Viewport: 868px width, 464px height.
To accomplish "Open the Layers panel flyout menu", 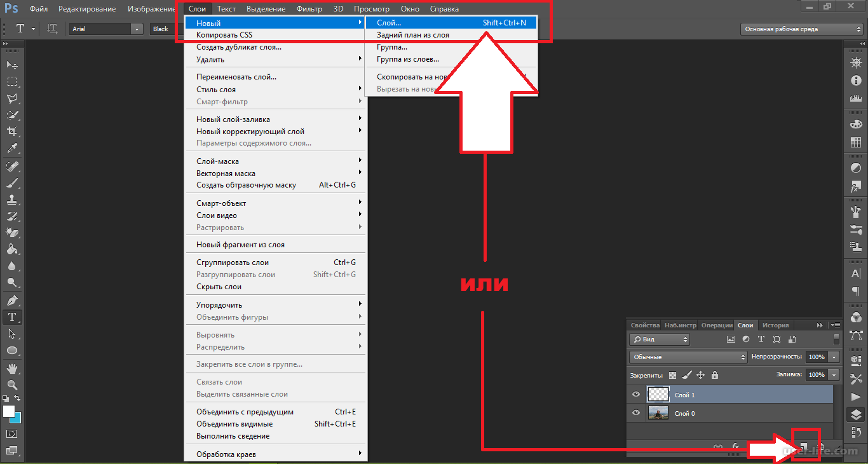I will [x=835, y=325].
